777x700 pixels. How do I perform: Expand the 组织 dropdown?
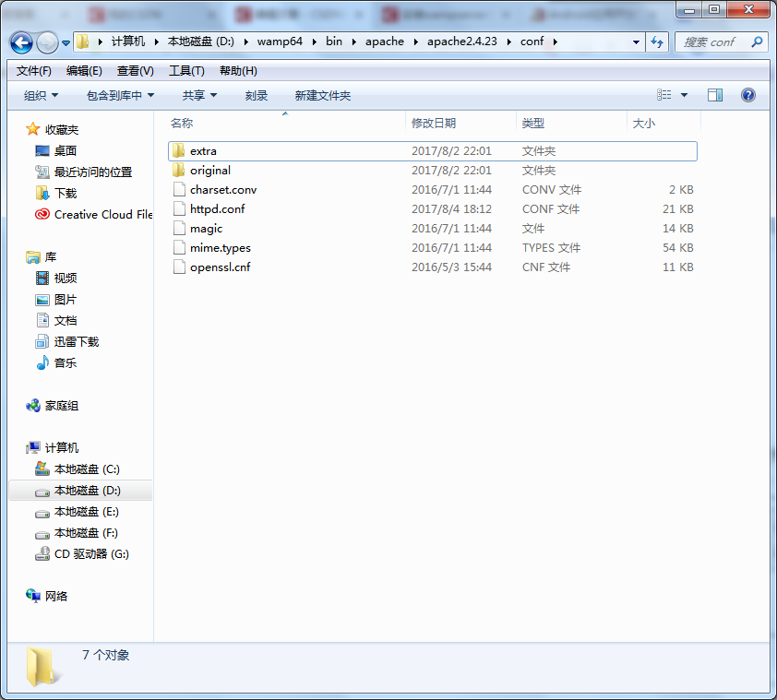click(42, 95)
